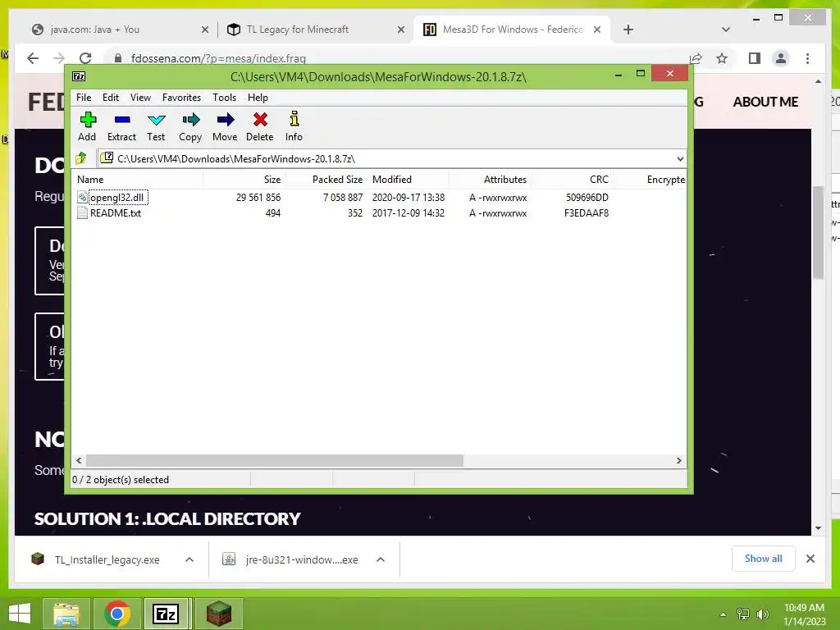Image resolution: width=840 pixels, height=630 pixels.
Task: Expand jre-8u321 download options chevron
Action: tap(381, 559)
